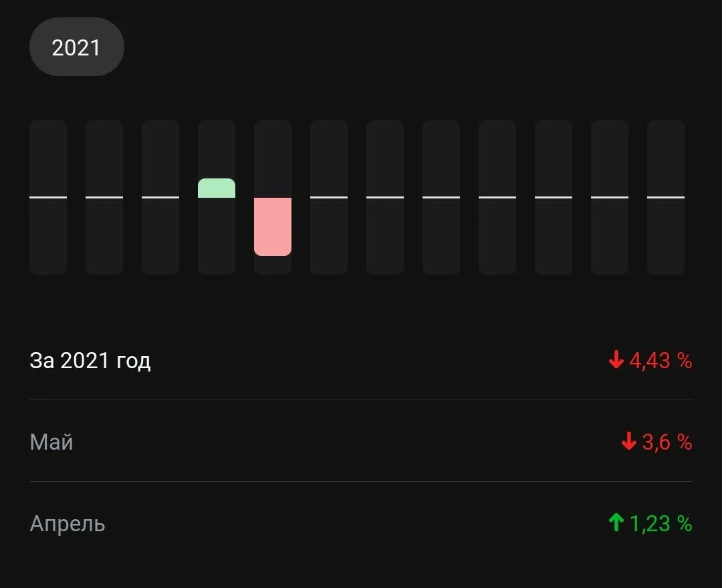This screenshot has height=588, width=722.
Task: Tap the October column in the chart
Action: coord(554,197)
